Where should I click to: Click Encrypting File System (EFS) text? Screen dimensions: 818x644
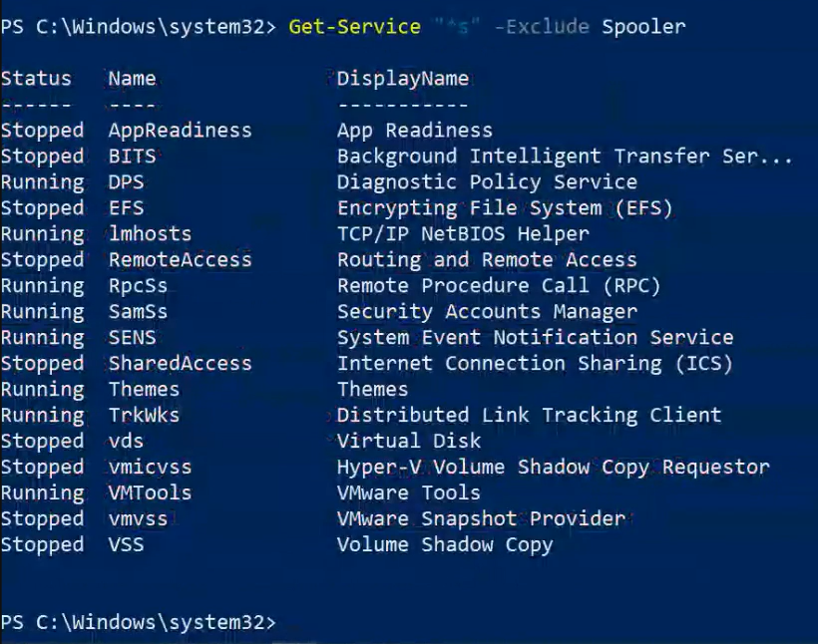point(505,208)
